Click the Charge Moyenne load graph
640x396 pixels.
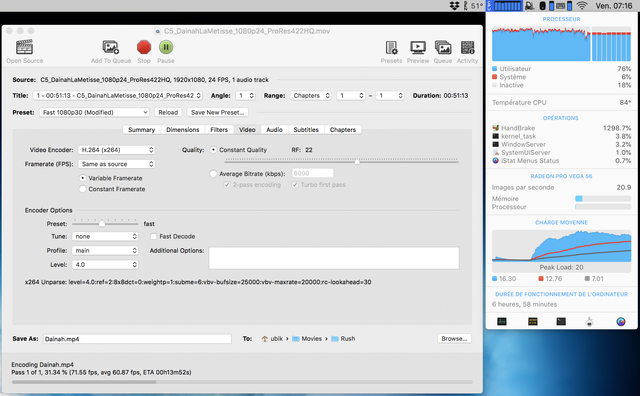coord(562,247)
